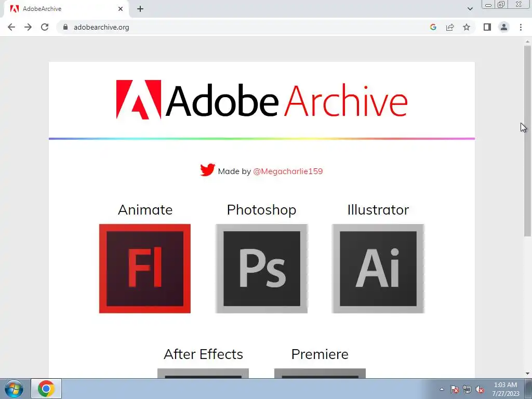Click the After Effects heading
Image resolution: width=532 pixels, height=399 pixels.
tap(203, 354)
